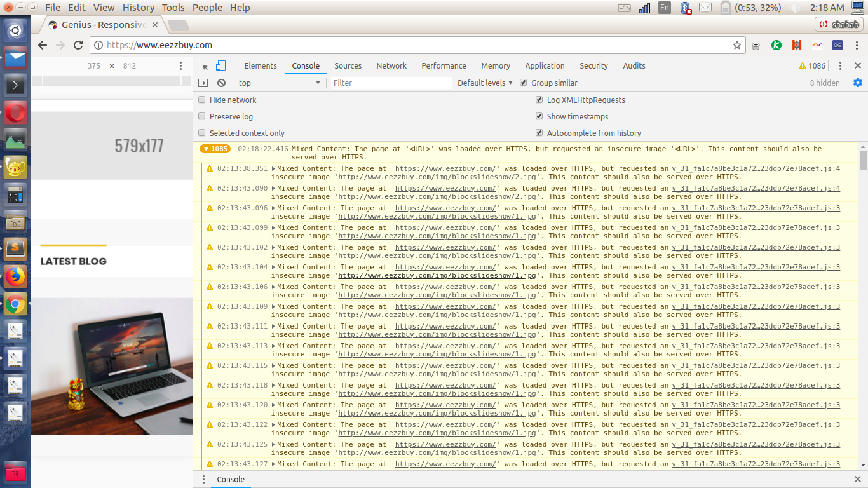Bookmark this page with the star
This screenshot has width=868, height=488.
737,45
